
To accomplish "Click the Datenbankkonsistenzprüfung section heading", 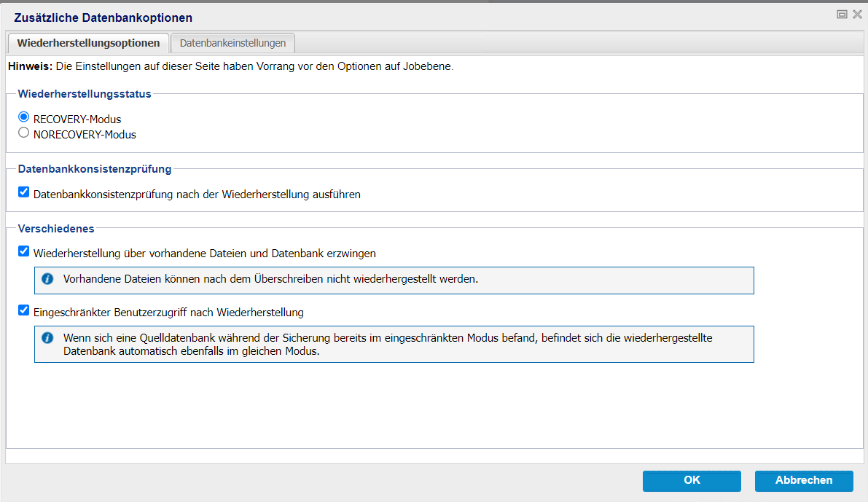I will 95,169.
